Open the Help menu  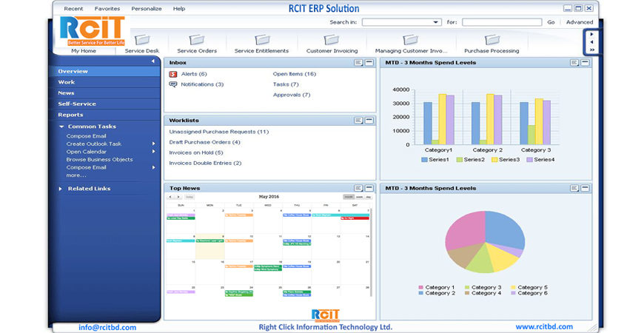[x=179, y=9]
